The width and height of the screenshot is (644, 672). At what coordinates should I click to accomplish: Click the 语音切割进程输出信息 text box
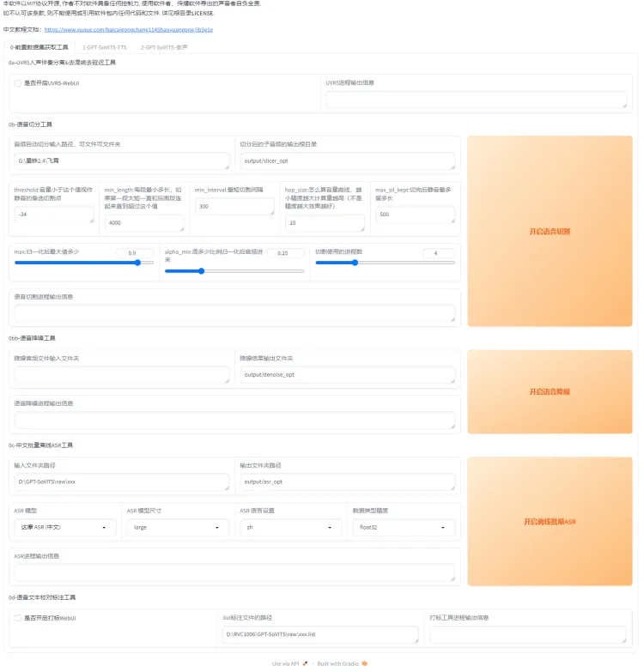tap(234, 314)
